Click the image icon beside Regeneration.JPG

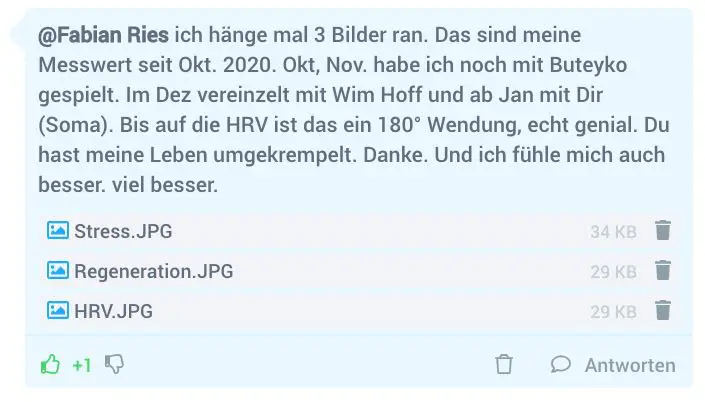(x=58, y=270)
